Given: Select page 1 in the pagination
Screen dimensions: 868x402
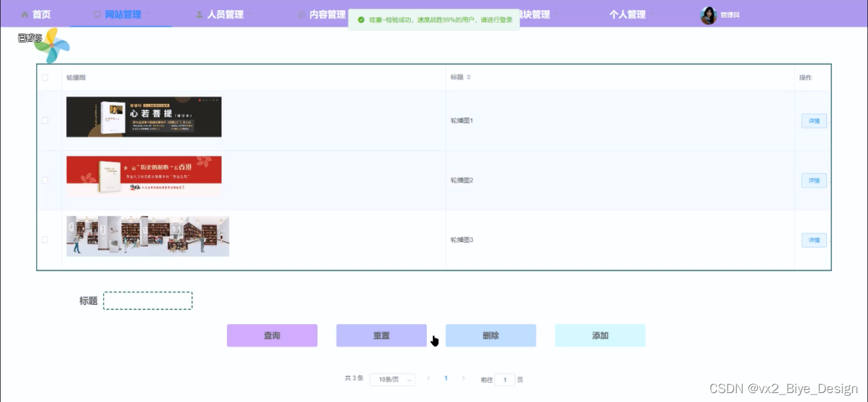Looking at the screenshot, I should click(x=446, y=378).
